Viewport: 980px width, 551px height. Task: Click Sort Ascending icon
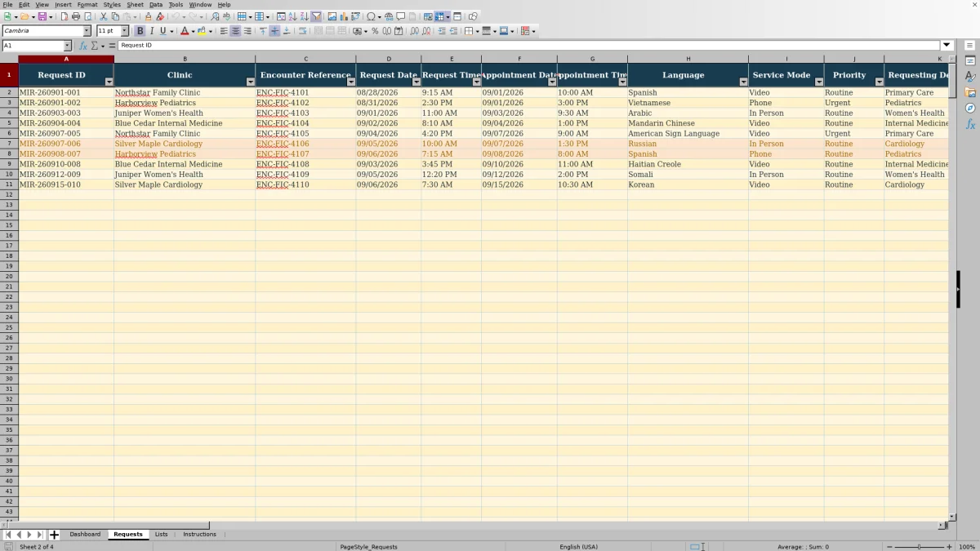[292, 16]
